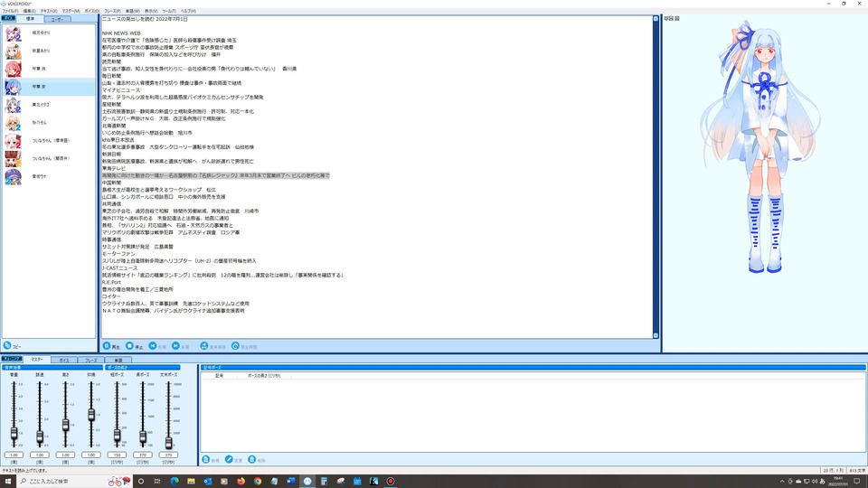
Task: Open the Windows Start menu
Action: pyautogui.click(x=8, y=482)
